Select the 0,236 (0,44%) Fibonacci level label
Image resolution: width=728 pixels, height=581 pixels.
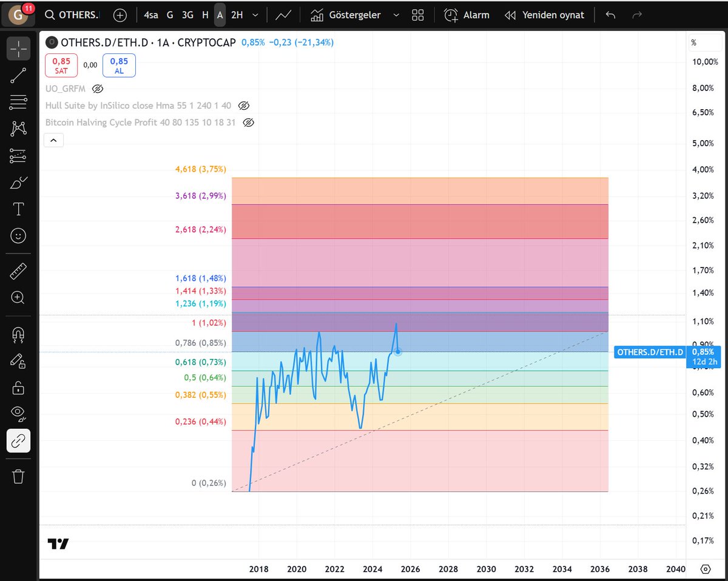point(201,421)
